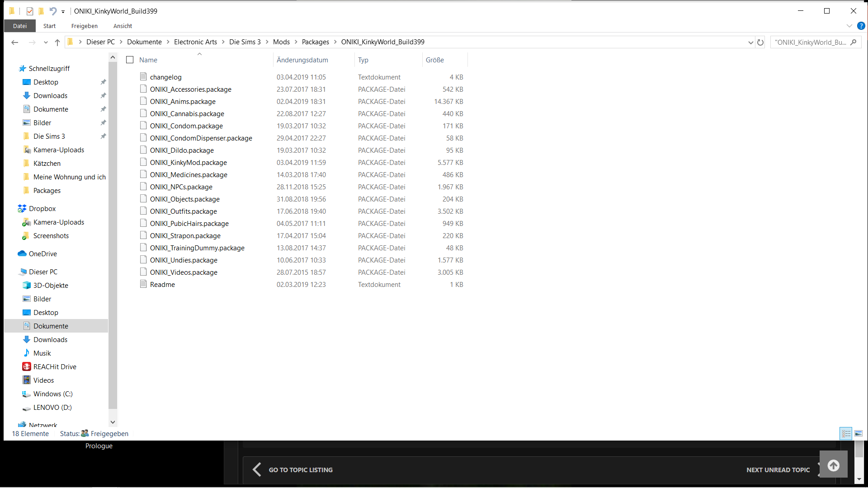Select ONIKI_Accessories.package file
The height and width of the screenshot is (488, 868).
coord(190,89)
